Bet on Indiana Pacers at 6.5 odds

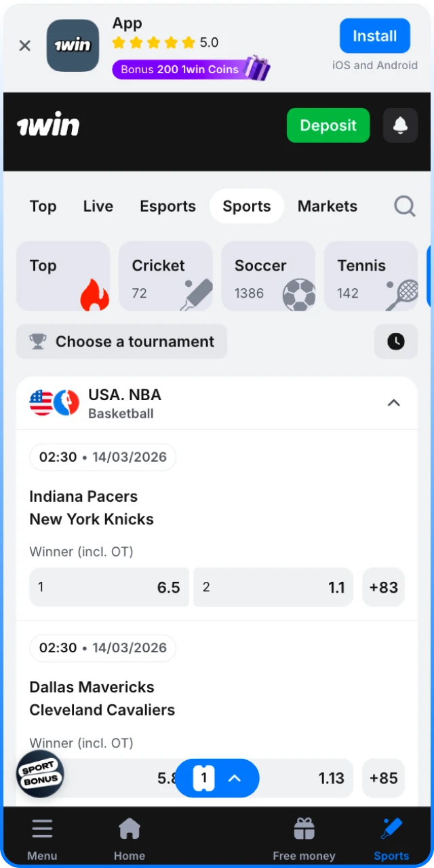pos(108,587)
